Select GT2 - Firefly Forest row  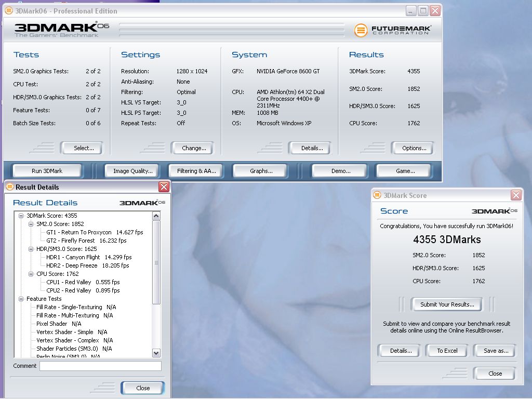click(x=86, y=241)
